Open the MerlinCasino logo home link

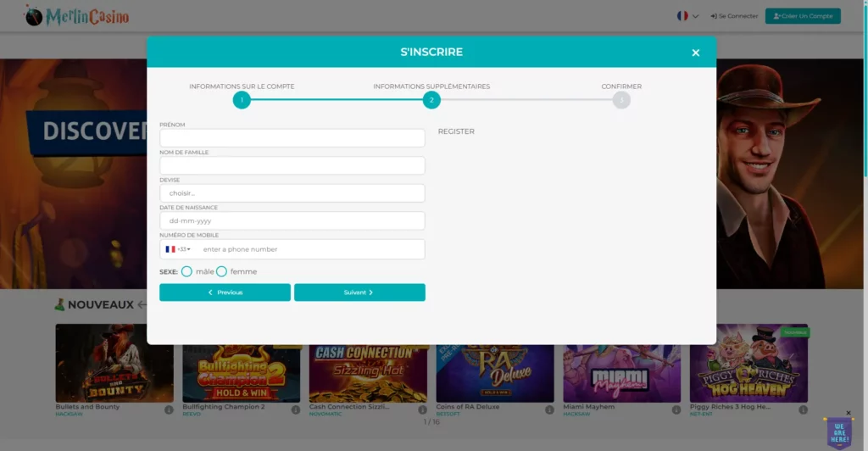76,16
